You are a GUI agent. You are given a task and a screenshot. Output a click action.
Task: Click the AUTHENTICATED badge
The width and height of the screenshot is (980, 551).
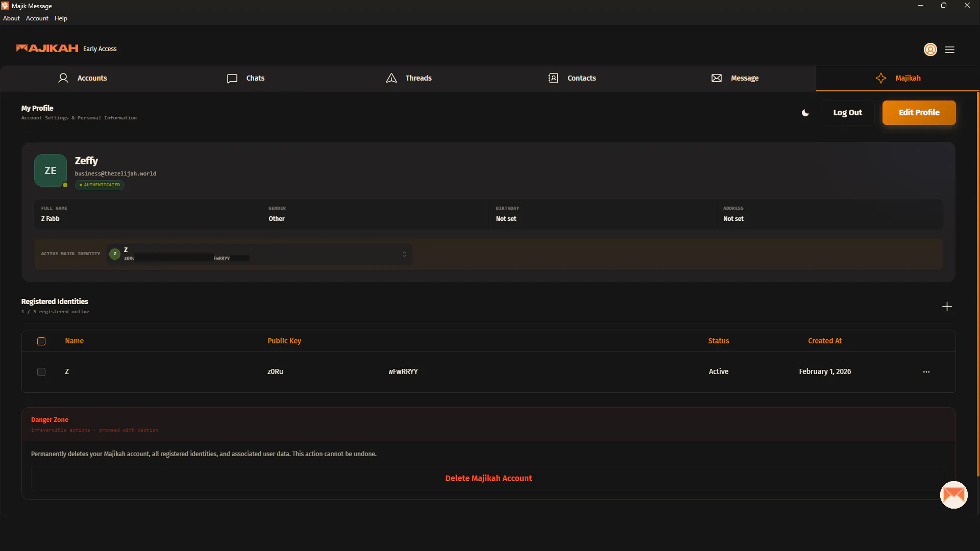pyautogui.click(x=100, y=185)
